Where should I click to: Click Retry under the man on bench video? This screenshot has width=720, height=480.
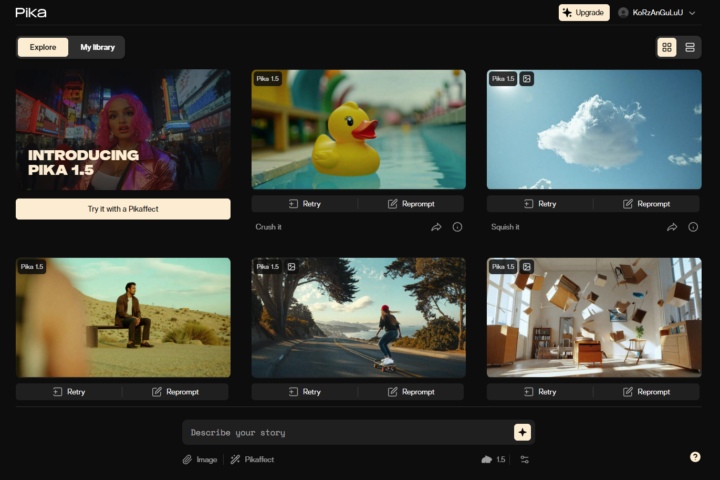[69, 392]
